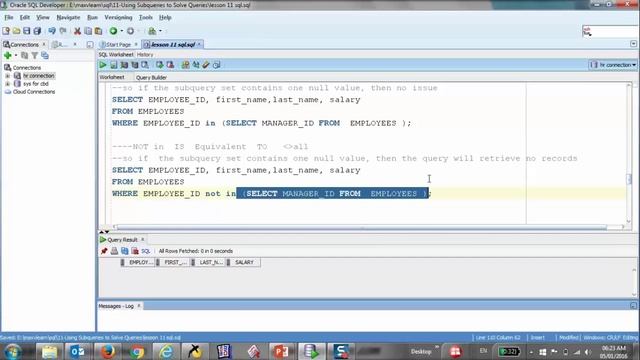
Task: Click the green plus New Connection icon
Action: coord(7,56)
